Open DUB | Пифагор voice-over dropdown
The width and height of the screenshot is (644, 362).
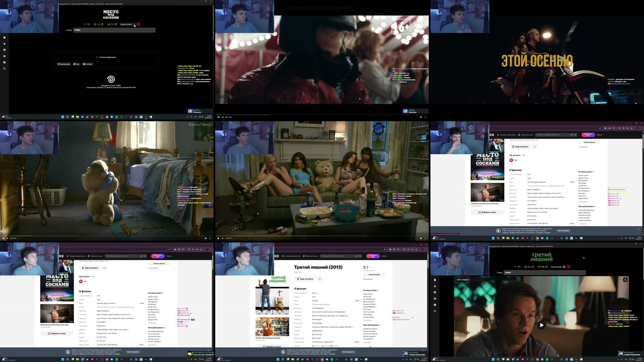pyautogui.click(x=469, y=279)
